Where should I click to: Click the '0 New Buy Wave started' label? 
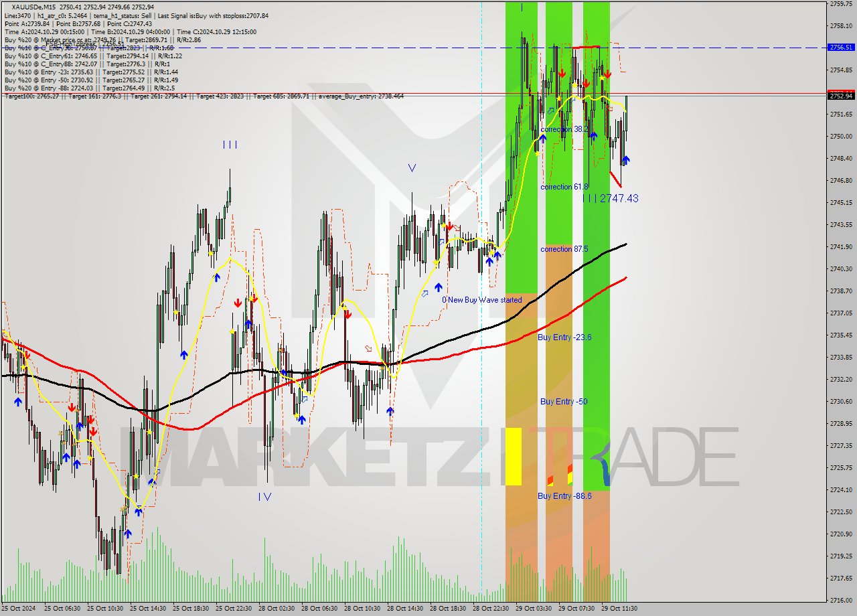click(x=481, y=300)
